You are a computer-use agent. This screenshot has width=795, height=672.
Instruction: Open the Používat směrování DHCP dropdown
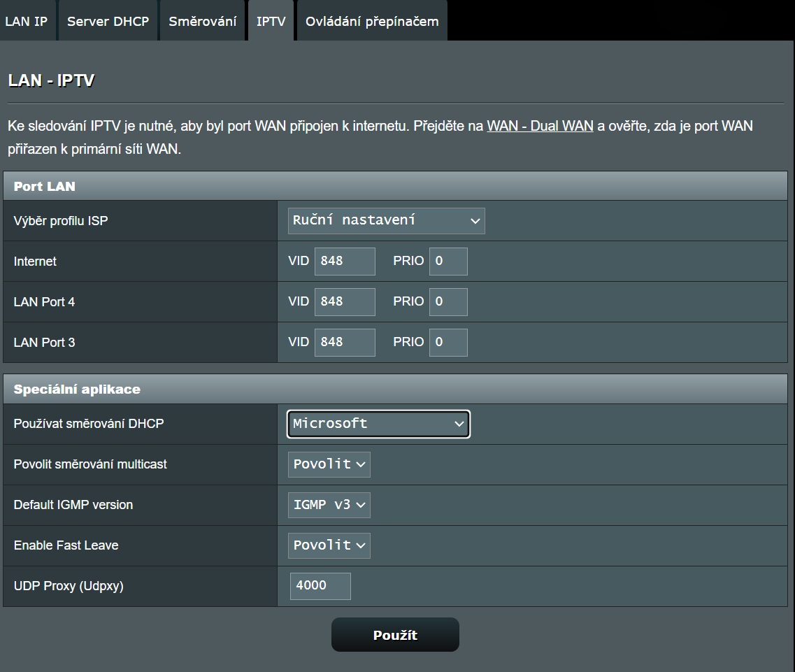pos(378,424)
